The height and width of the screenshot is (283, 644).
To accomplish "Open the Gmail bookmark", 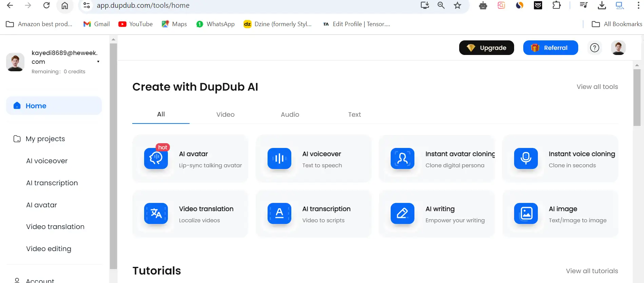I will pos(97,24).
